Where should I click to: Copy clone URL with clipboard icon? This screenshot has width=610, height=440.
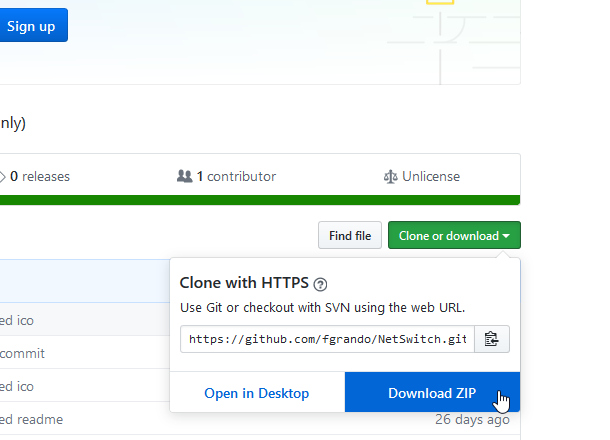pyautogui.click(x=492, y=339)
